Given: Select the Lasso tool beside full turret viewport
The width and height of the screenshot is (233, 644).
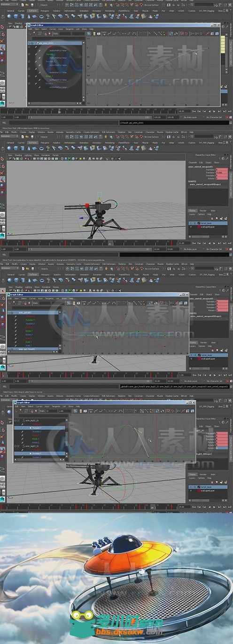Looking at the screenshot, I should point(3,167).
